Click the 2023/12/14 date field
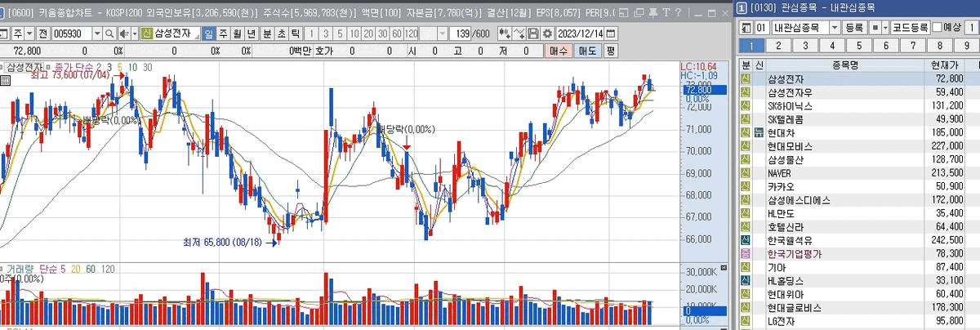Screen dimensions: 980x330 coord(580,33)
